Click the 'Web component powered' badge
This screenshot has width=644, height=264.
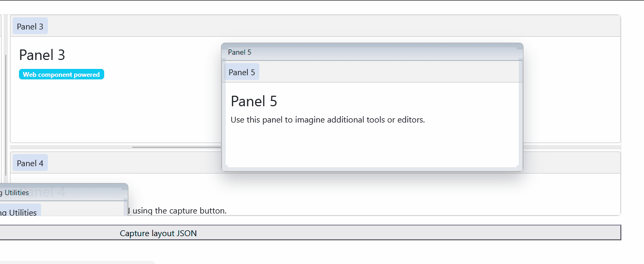tap(62, 75)
